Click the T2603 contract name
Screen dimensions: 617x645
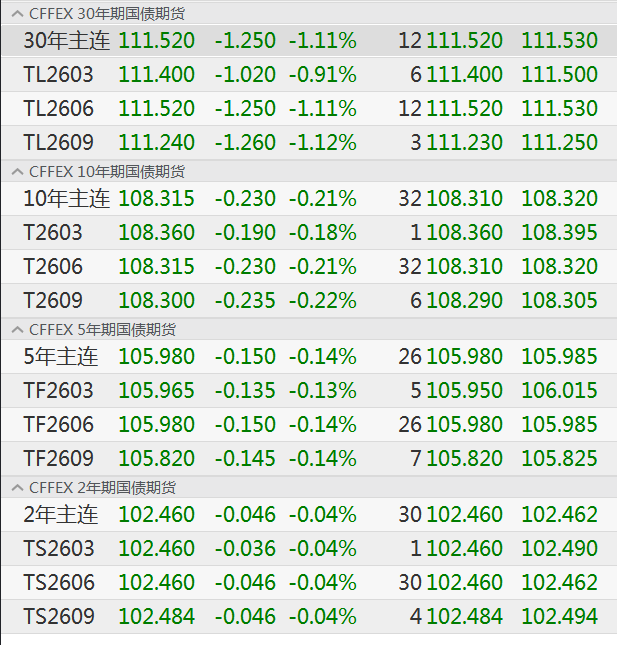click(x=53, y=233)
